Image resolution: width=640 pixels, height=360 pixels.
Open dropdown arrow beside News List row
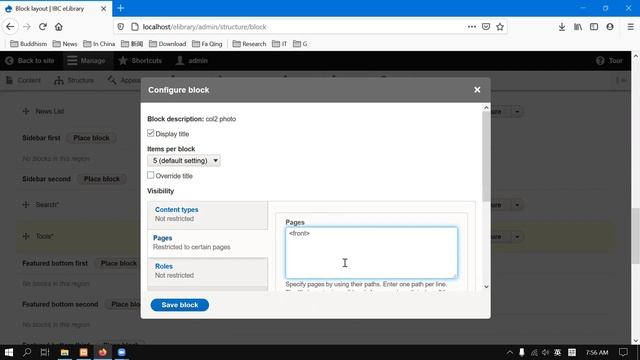coord(517,111)
